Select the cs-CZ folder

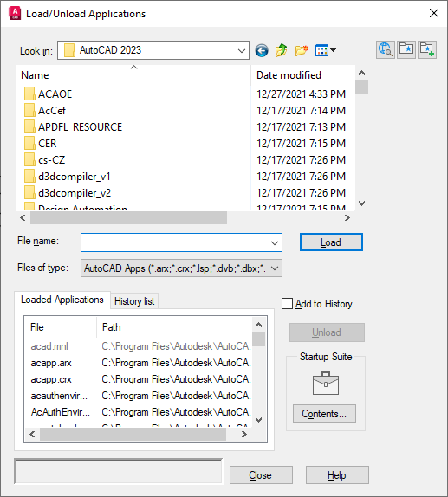pyautogui.click(x=45, y=160)
